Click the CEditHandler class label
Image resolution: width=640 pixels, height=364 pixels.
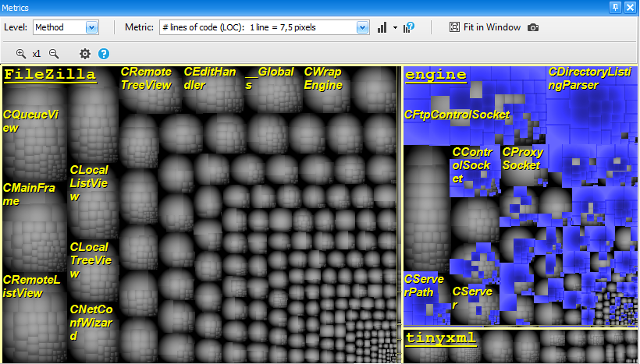click(210, 78)
